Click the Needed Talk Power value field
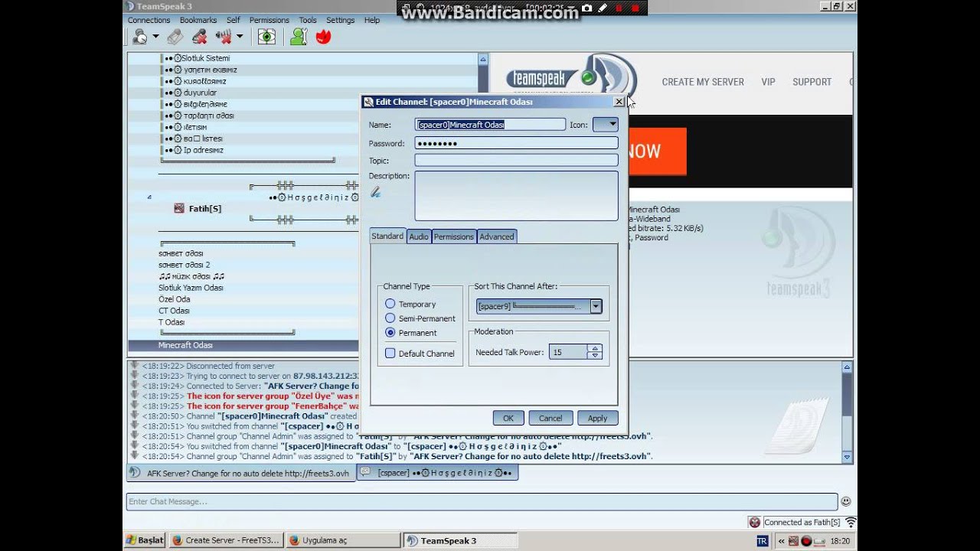The height and width of the screenshot is (551, 980). [x=568, y=352]
